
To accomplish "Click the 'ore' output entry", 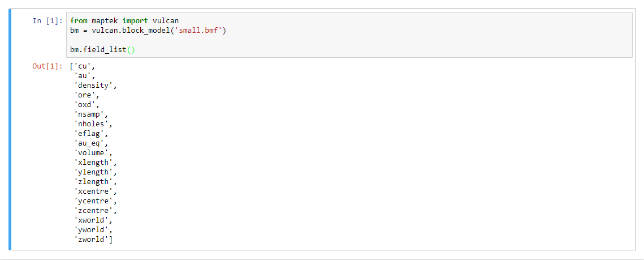I will point(87,95).
